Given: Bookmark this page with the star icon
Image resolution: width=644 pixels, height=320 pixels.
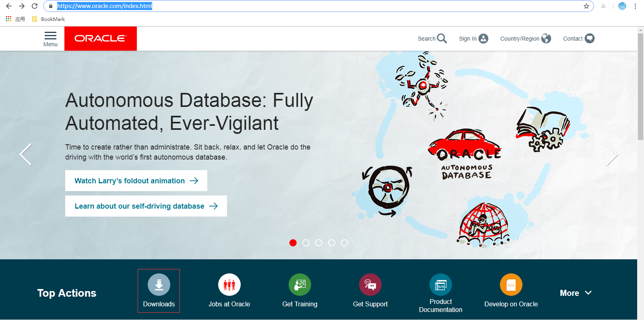Looking at the screenshot, I should pyautogui.click(x=586, y=6).
